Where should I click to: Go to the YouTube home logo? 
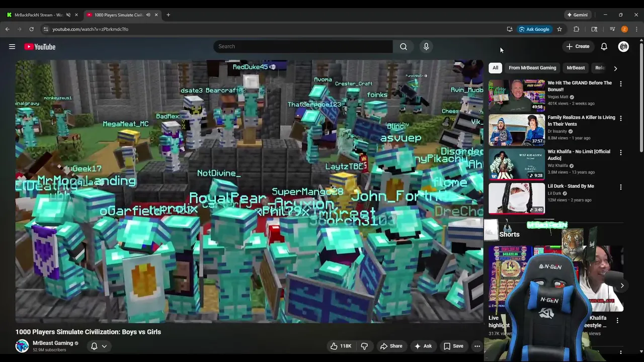click(x=40, y=47)
